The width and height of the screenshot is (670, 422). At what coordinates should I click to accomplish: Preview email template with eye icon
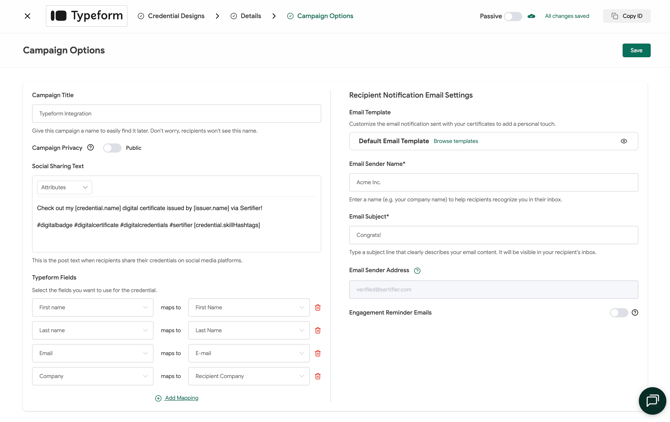coord(624,141)
